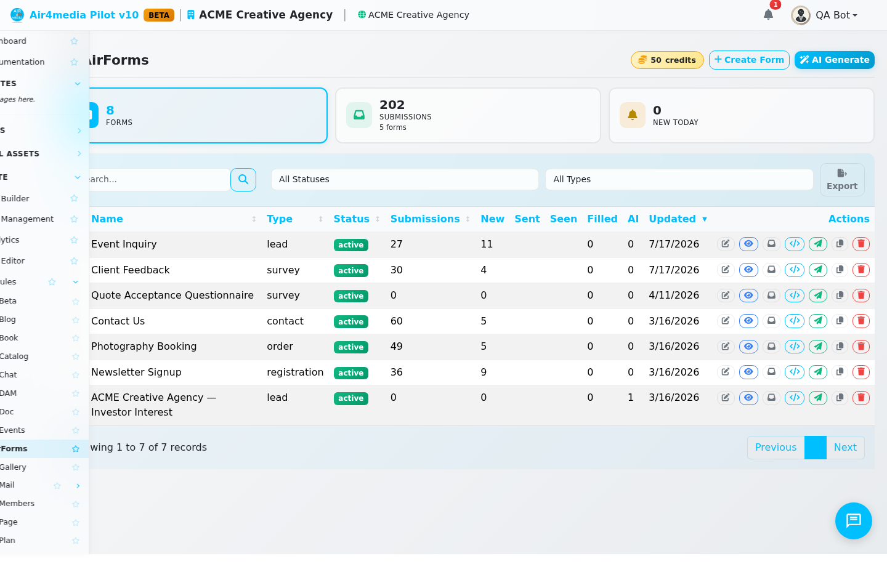Image resolution: width=887 pixels, height=588 pixels.
Task: Star the Chat module
Action: coord(76,375)
